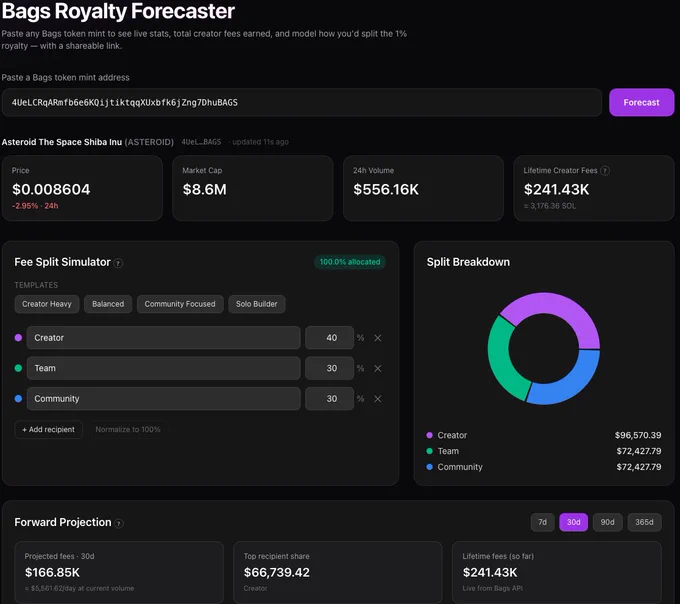Click the $0.008604 price value
680x604 pixels.
[51, 189]
